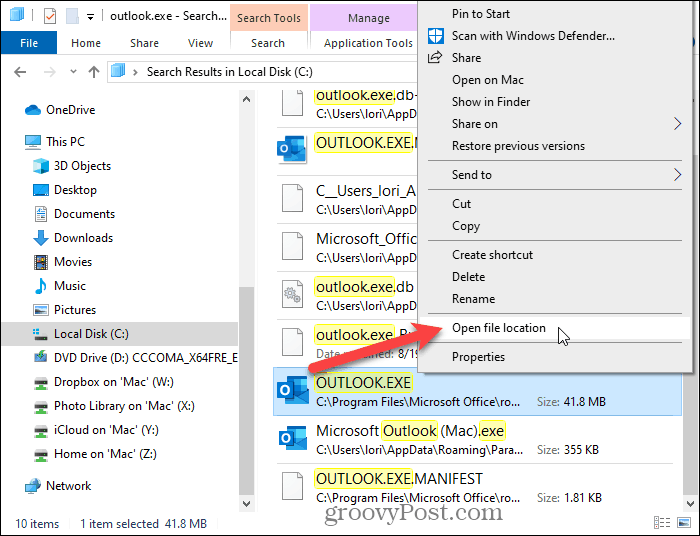Screen dimensions: 700x536
Task: Click the address bar search results icon
Action: 118,71
